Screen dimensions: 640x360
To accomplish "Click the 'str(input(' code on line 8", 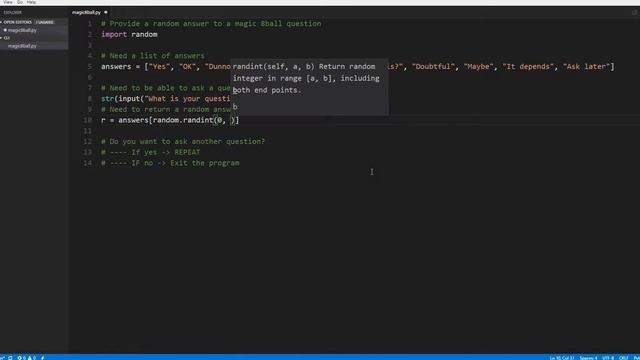I will point(122,99).
